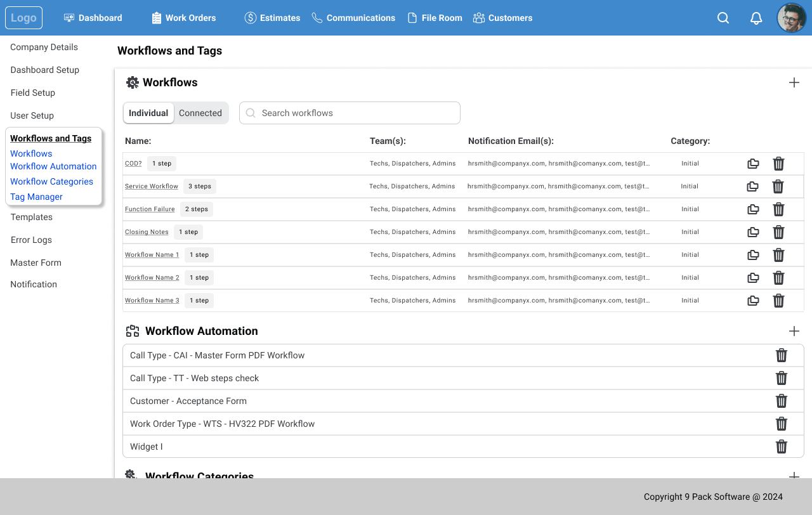Open the Tag Manager link in sidebar

(x=36, y=197)
